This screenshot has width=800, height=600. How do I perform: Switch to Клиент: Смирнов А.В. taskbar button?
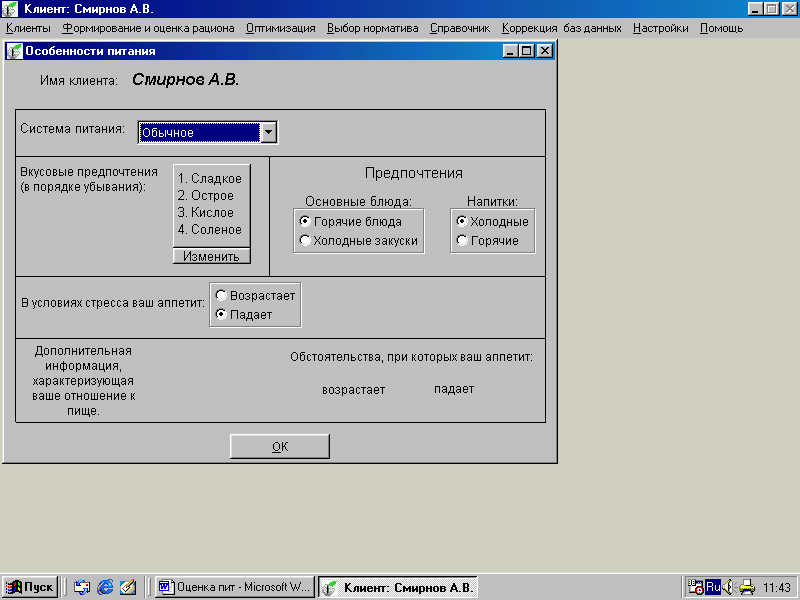(398, 587)
